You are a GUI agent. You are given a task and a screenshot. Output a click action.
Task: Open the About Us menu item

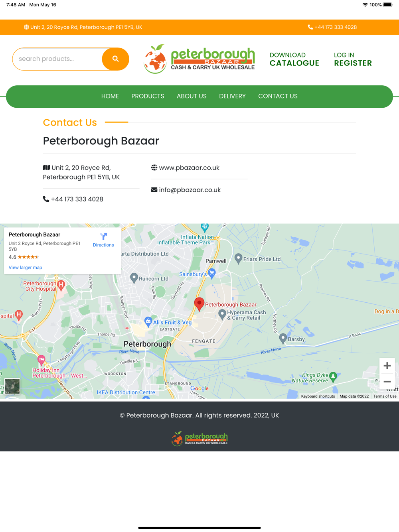point(192,96)
